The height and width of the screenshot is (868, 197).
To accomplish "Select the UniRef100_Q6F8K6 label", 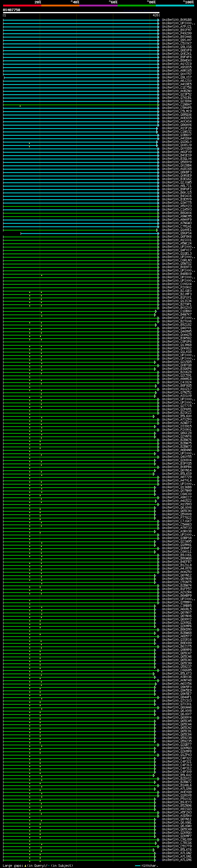I will 177,236.
